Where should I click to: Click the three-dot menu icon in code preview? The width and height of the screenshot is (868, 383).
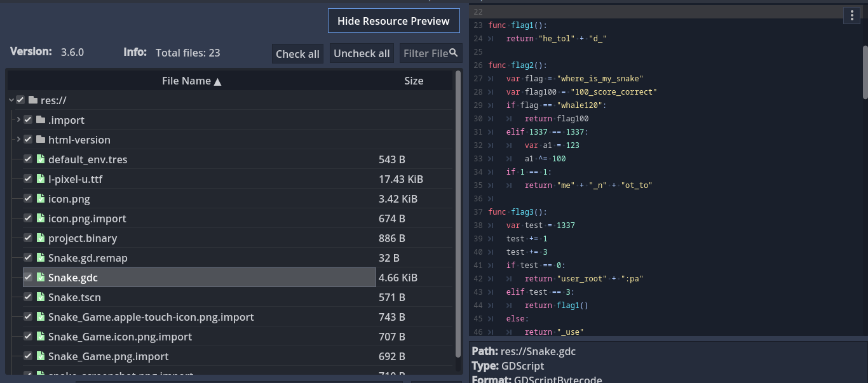851,16
